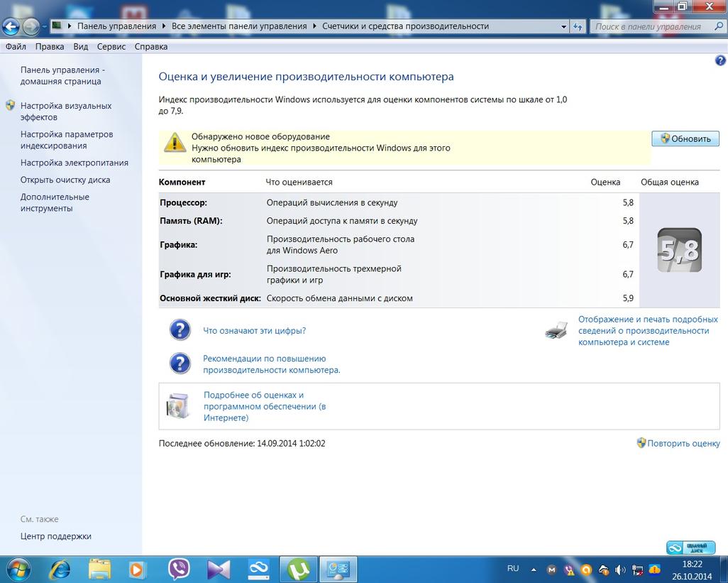728x583 pixels.
Task: Open 'Дополнительные инструменты'
Action: tap(55, 202)
